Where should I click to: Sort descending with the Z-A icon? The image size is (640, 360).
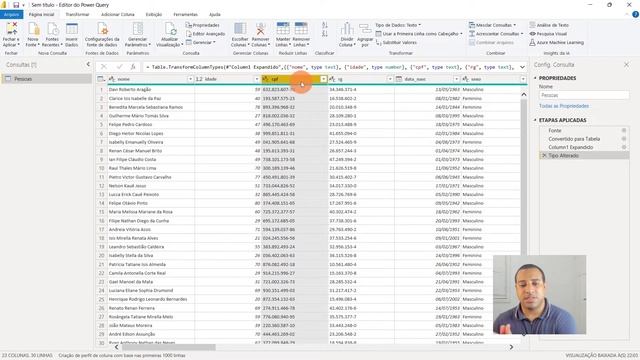[324, 34]
